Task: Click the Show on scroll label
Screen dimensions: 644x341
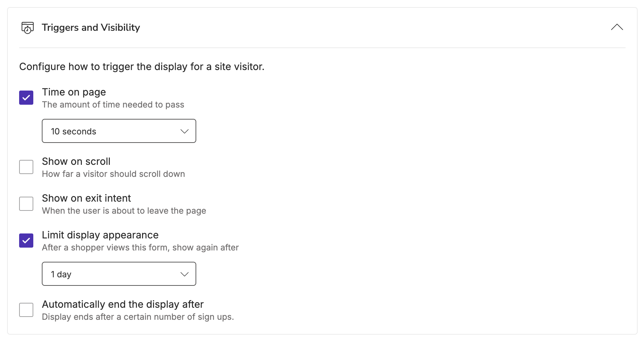Action: pos(76,161)
